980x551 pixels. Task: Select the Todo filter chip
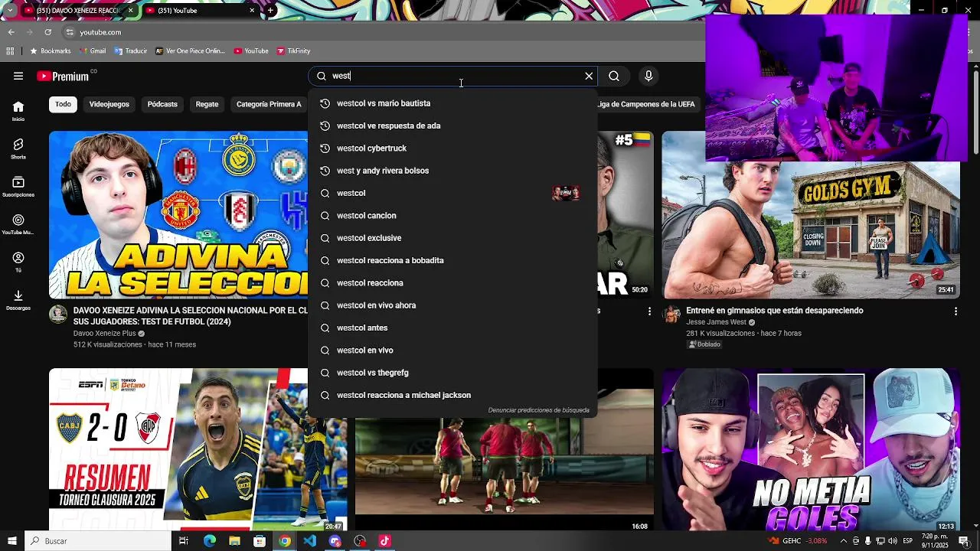[x=63, y=104]
